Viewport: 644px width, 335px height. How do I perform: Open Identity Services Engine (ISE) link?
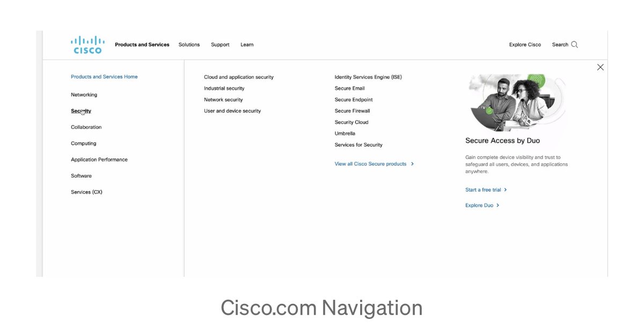point(368,77)
